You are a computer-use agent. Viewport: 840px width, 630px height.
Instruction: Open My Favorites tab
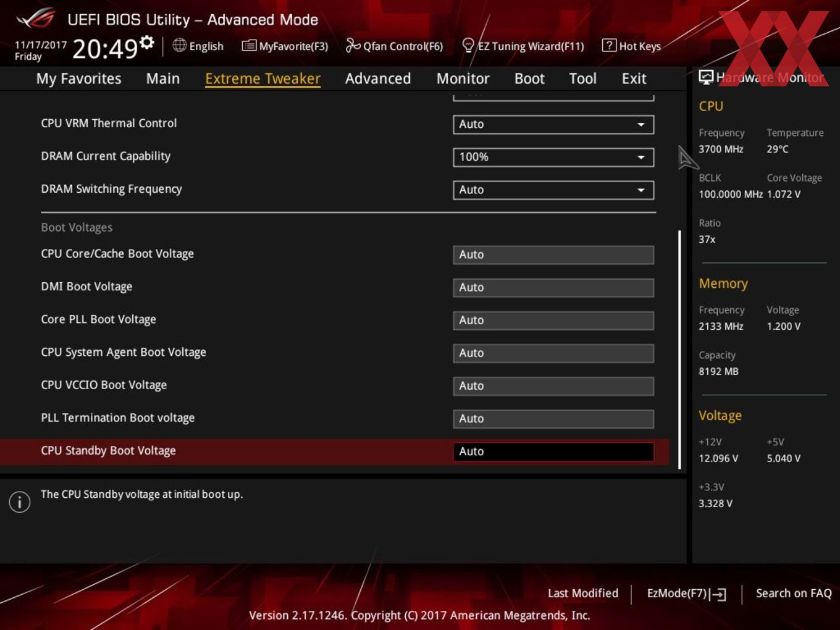(x=78, y=78)
